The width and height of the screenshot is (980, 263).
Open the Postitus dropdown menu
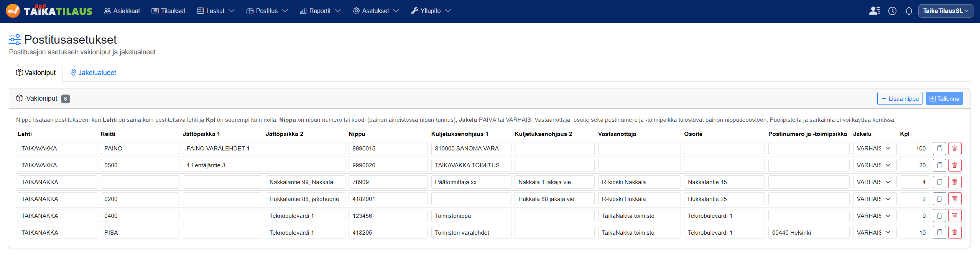point(267,11)
